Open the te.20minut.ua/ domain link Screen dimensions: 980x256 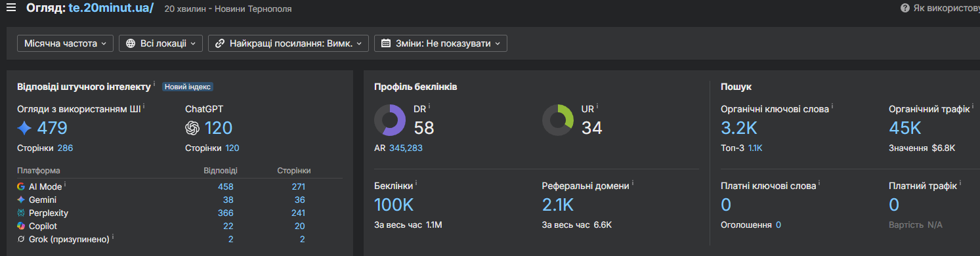[x=111, y=9]
